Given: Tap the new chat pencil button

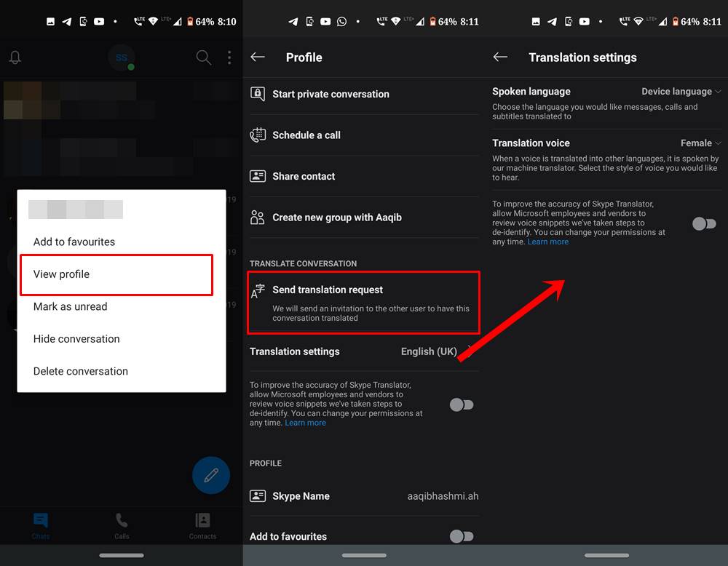Looking at the screenshot, I should [x=211, y=475].
